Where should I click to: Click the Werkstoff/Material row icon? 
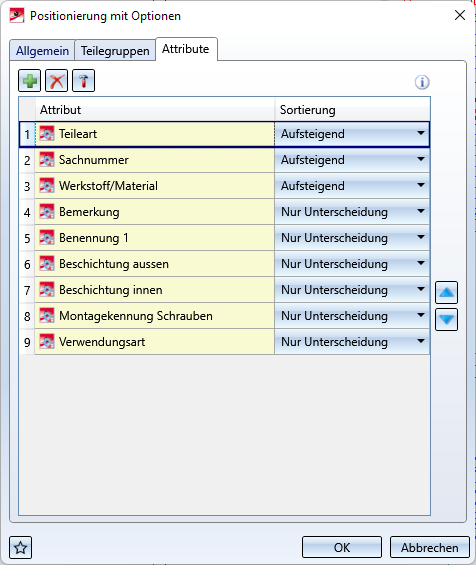click(x=47, y=186)
